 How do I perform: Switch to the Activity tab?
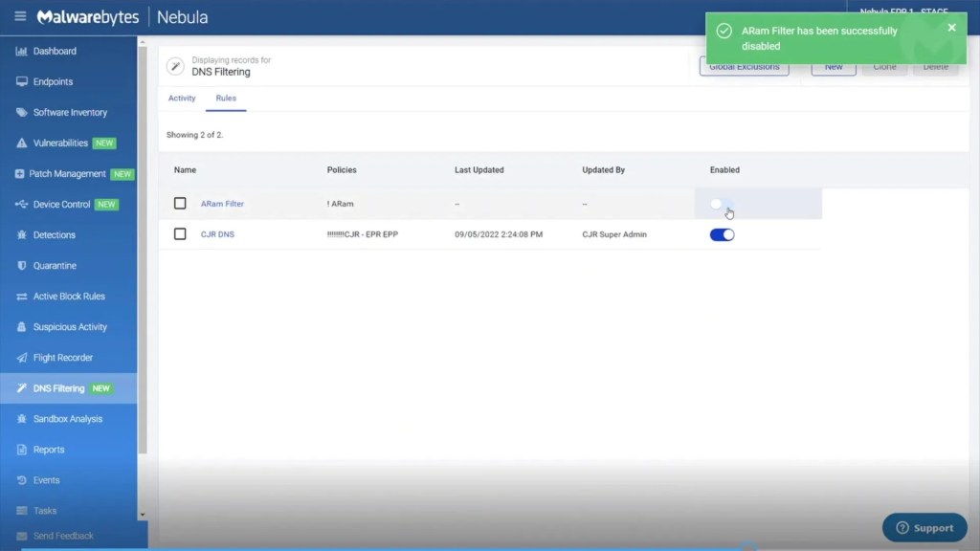click(x=182, y=99)
